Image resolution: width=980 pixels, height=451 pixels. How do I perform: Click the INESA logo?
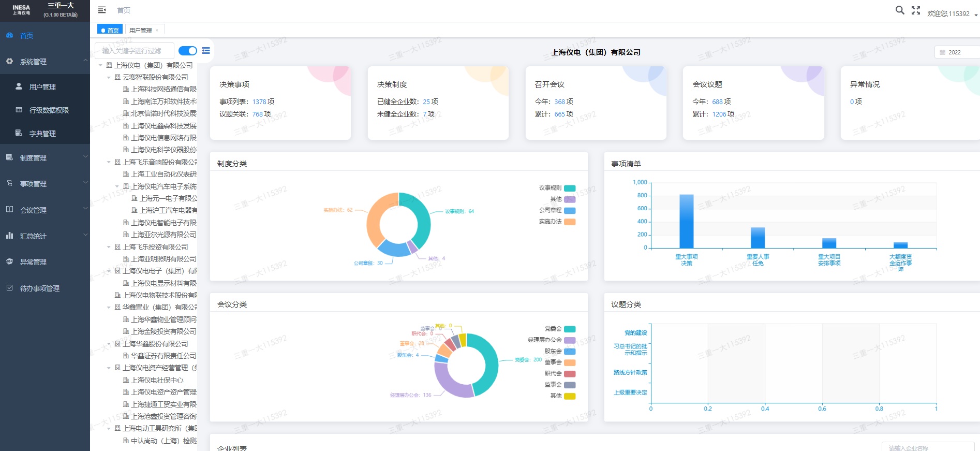pos(21,10)
